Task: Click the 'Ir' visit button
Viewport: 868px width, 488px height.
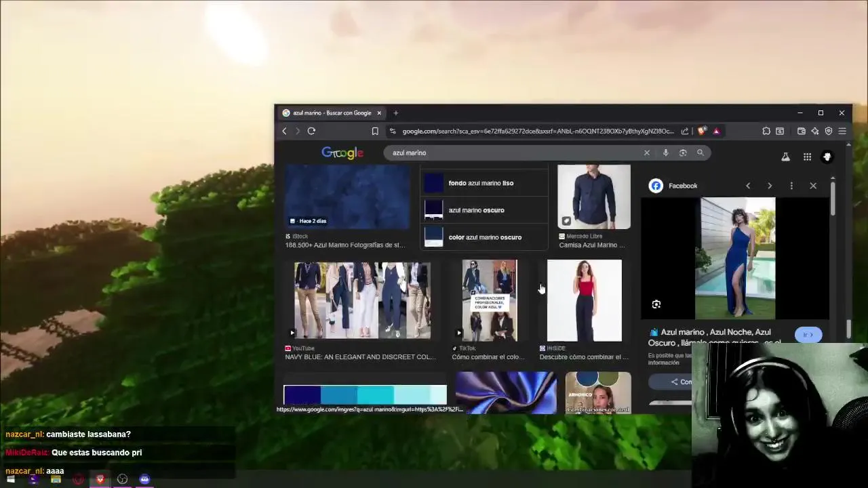Action: pyautogui.click(x=808, y=335)
